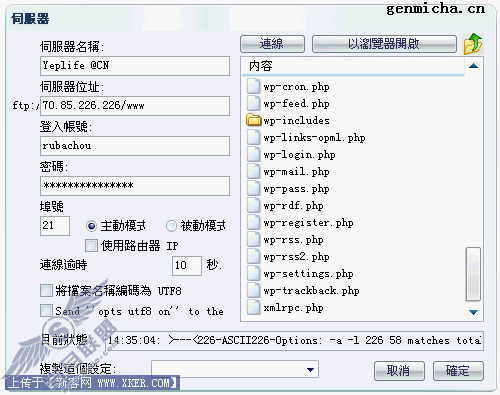Image resolution: width=500 pixels, height=395 pixels.
Task: Select the wp-includes folder name
Action: [296, 120]
